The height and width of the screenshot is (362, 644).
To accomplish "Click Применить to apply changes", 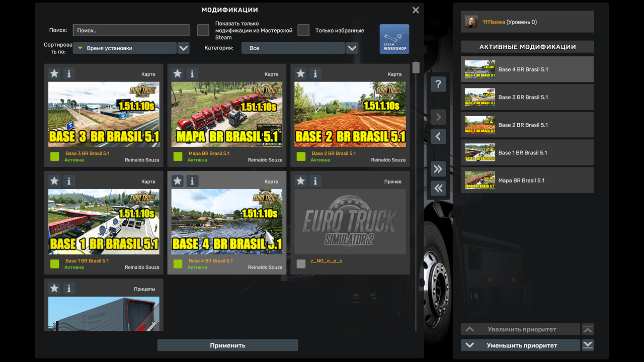I will click(x=227, y=345).
